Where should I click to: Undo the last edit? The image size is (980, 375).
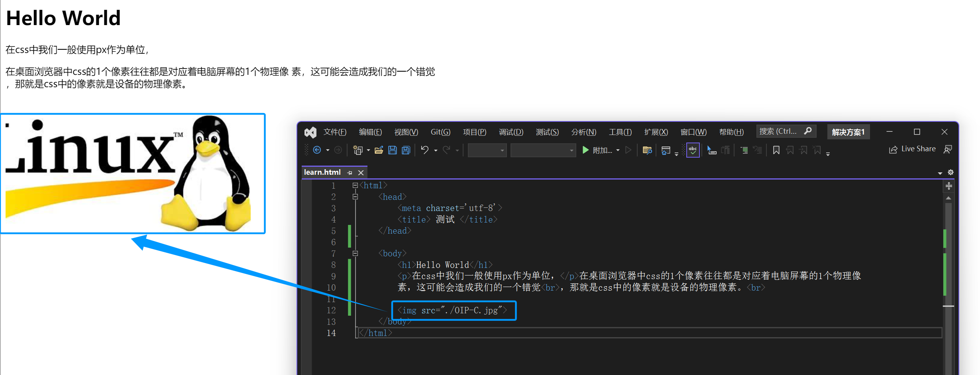[x=425, y=150]
